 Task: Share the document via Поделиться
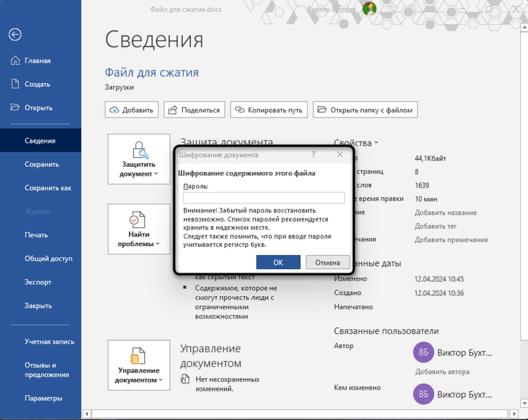click(x=194, y=109)
